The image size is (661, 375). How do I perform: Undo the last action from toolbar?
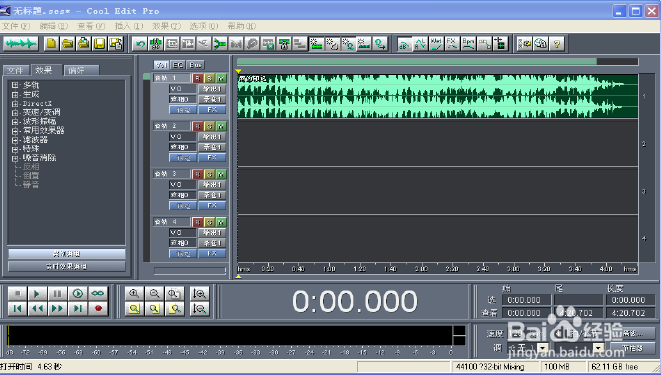click(x=140, y=44)
